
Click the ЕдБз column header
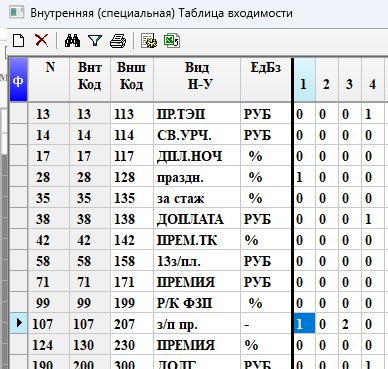pos(266,80)
